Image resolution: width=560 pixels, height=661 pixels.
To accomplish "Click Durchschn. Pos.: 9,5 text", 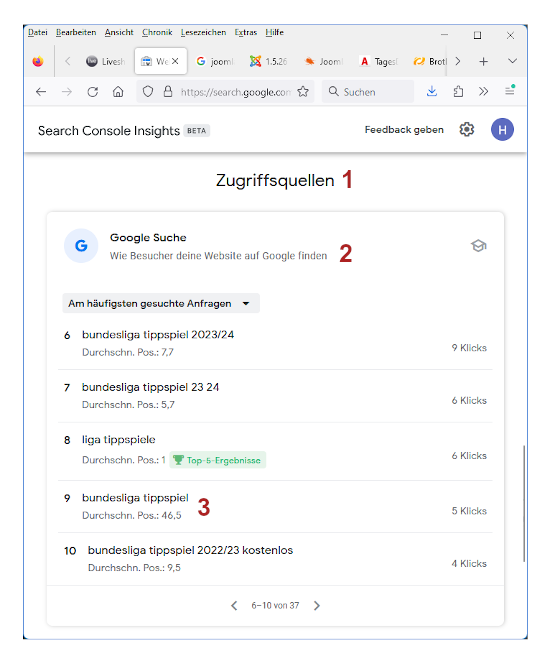I will coord(134,568).
